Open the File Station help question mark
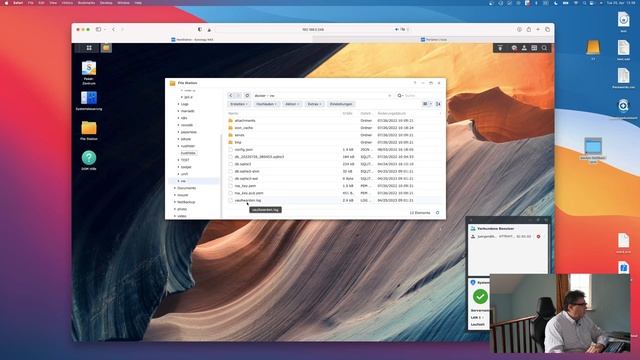640x360 pixels. click(x=415, y=83)
